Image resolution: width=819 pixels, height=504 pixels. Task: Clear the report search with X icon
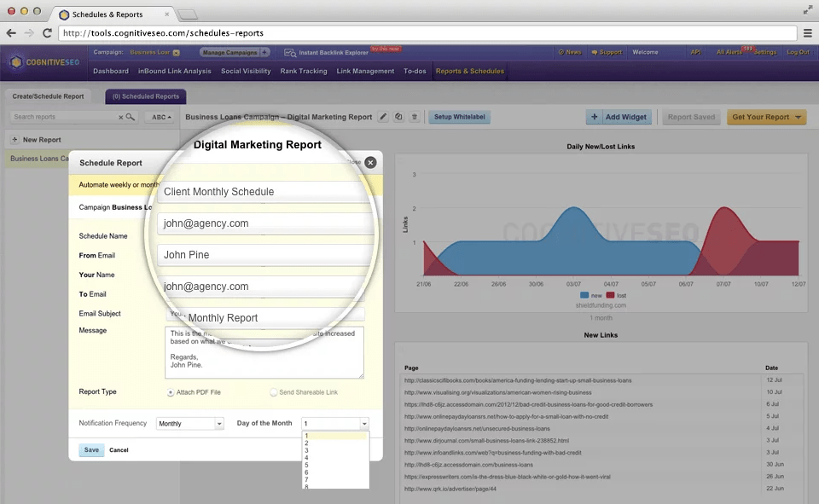tap(120, 118)
